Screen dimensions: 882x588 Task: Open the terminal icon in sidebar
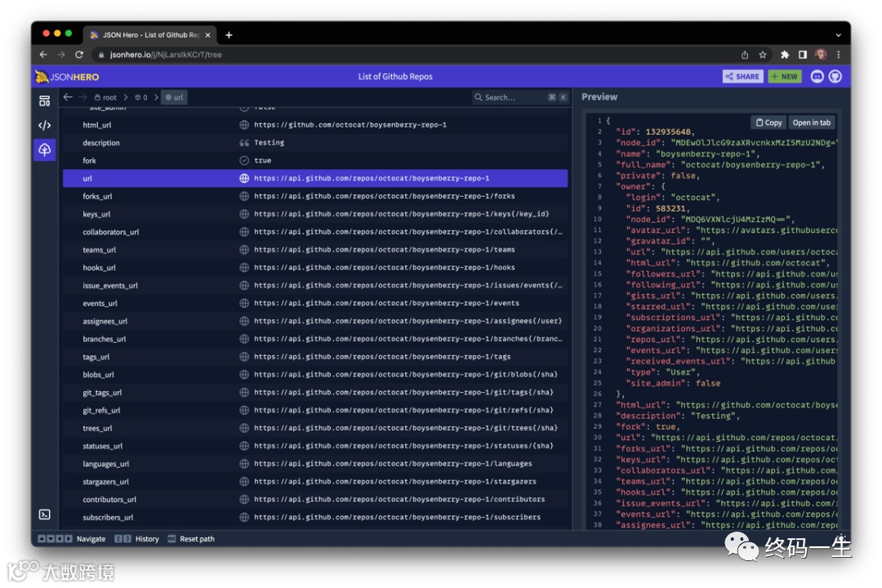(44, 514)
